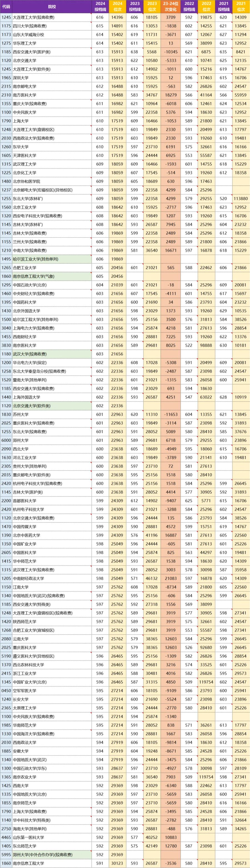The height and width of the screenshot is (868, 250).
Task: Click 北京邮电大学(宏福校区)(异地校区) cell
Action: 52,190
